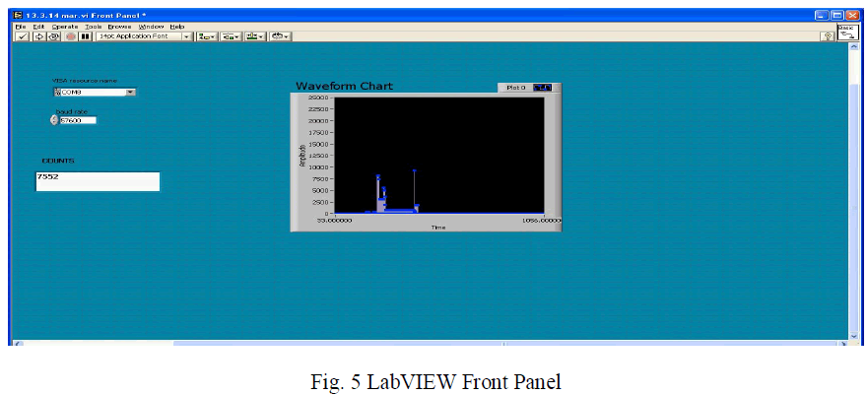Click the COUNTS indicator field showing 7552
Screen dimensions: 868x395
98,181
